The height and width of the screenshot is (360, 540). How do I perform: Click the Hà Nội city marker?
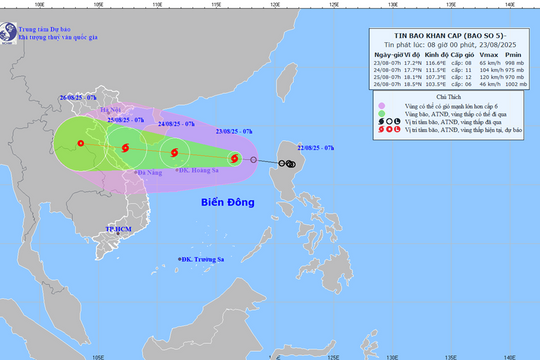tap(109, 113)
